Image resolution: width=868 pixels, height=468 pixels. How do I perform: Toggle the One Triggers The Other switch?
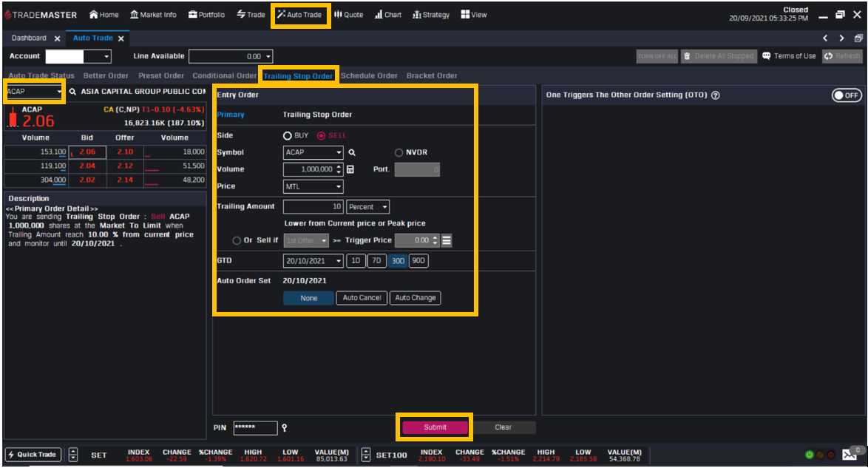click(x=847, y=95)
